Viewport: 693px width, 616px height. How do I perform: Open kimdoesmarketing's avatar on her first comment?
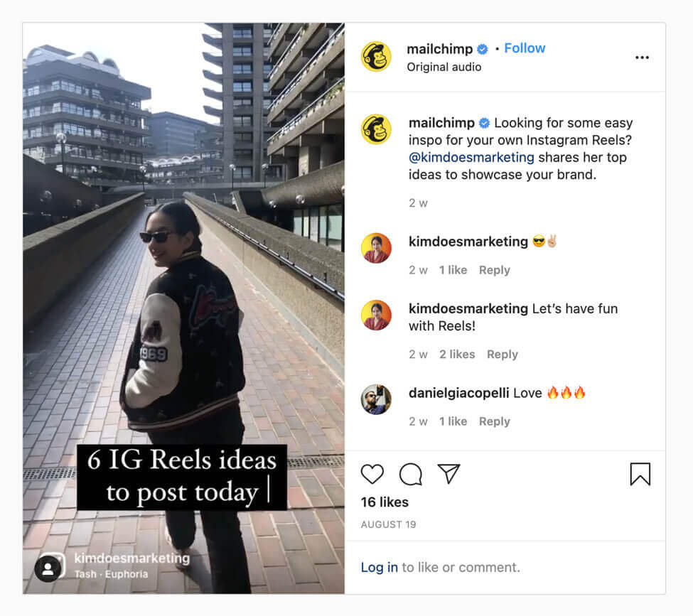coord(376,248)
